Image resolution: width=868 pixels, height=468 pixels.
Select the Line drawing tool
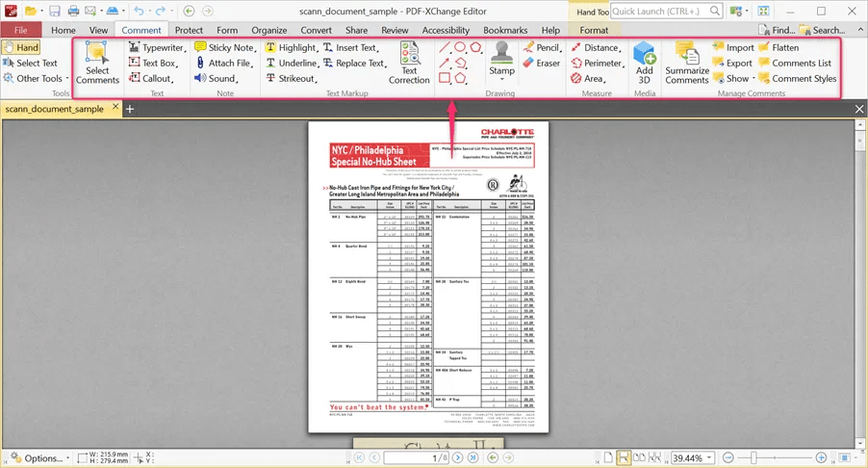(445, 47)
